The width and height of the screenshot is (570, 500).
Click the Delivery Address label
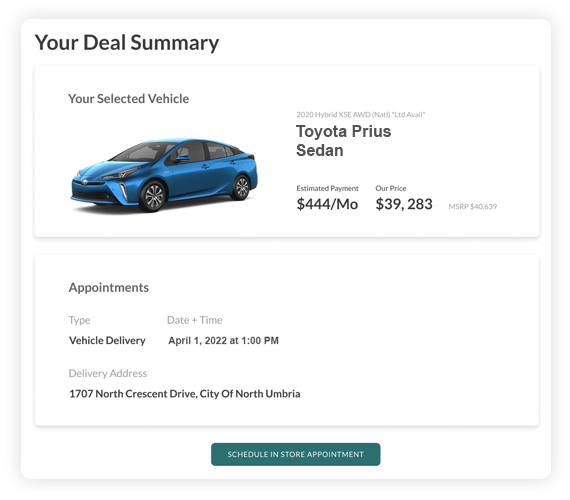[x=108, y=373]
